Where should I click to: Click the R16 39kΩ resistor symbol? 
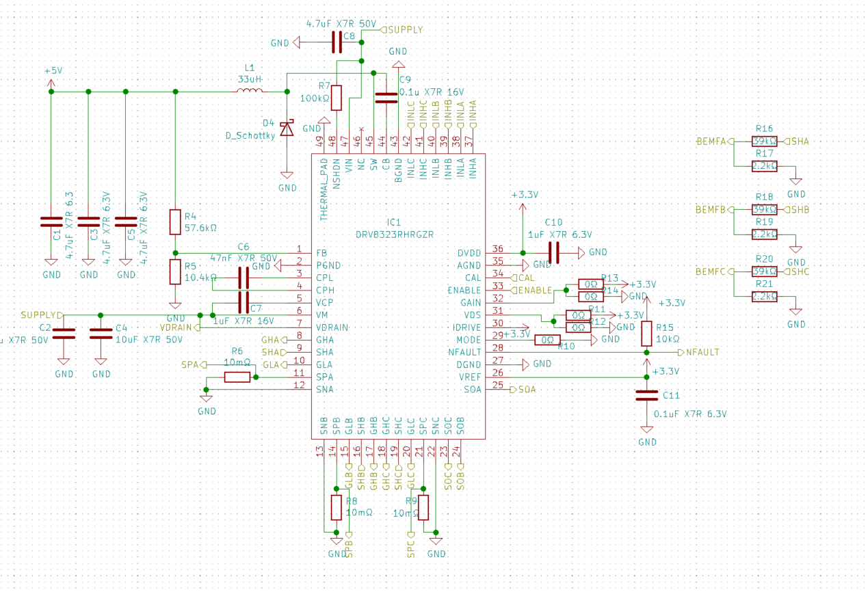pyautogui.click(x=764, y=141)
